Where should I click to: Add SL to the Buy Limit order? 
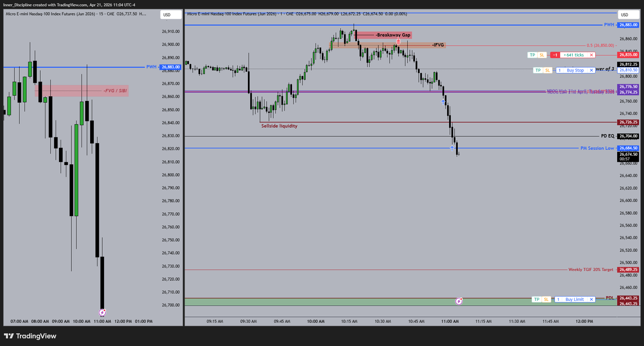click(546, 299)
